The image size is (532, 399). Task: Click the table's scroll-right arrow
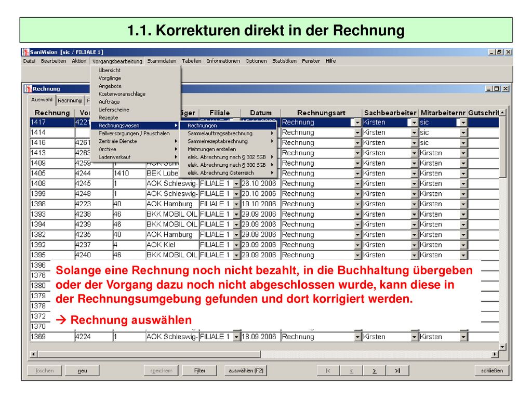(x=495, y=354)
